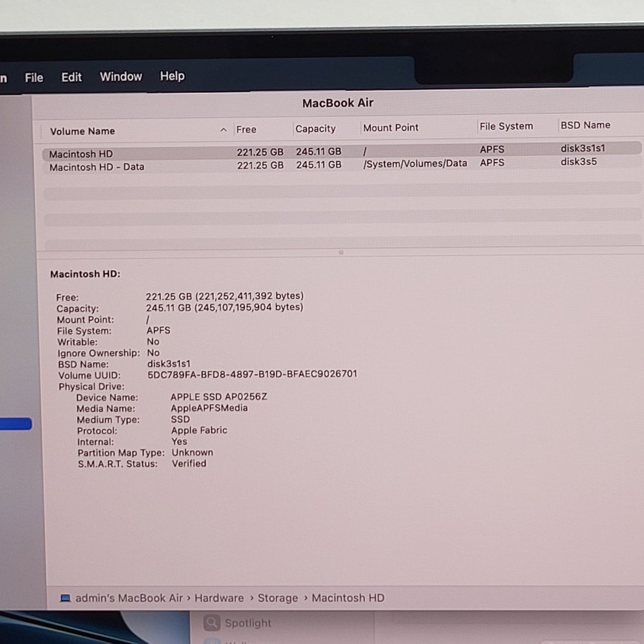Click the laptop icon in the path bar
The width and height of the screenshot is (644, 644).
point(65,598)
